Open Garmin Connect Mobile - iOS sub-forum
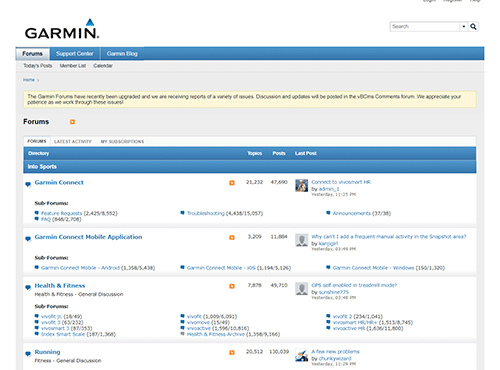Screen dimensions: 500x370 [221, 268]
